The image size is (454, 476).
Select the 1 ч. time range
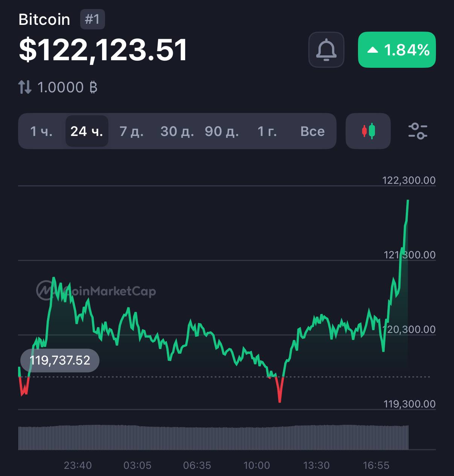pos(41,131)
